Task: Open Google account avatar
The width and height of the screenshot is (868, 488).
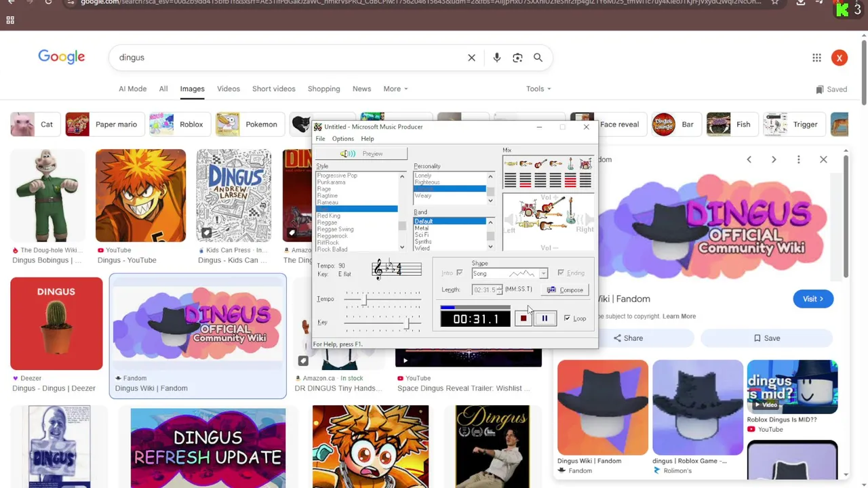Action: click(839, 58)
